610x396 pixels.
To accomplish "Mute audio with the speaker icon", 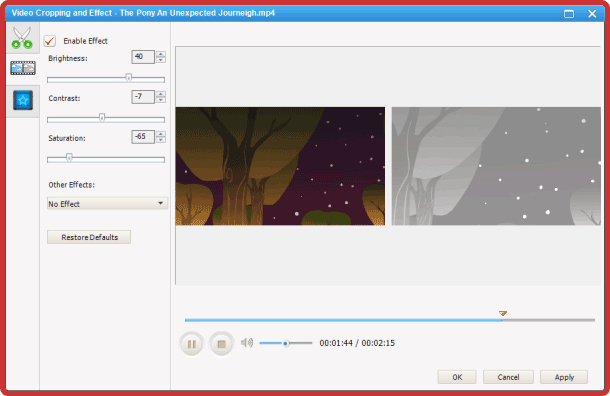I will pyautogui.click(x=247, y=343).
